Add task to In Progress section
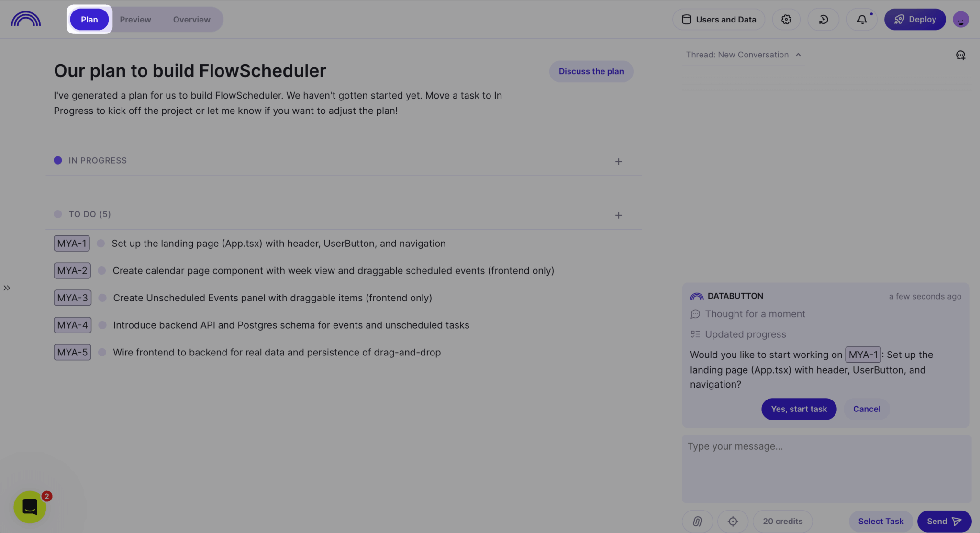The width and height of the screenshot is (980, 533). [618, 162]
